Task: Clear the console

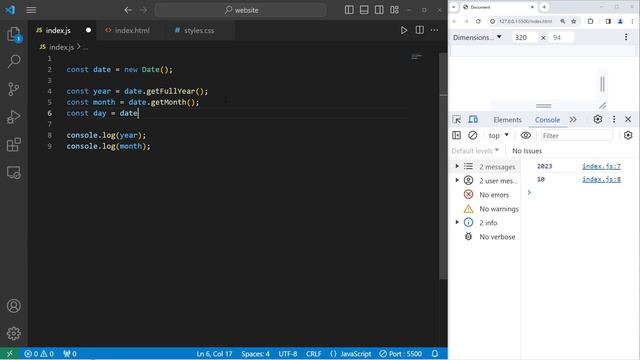Action: [x=473, y=135]
